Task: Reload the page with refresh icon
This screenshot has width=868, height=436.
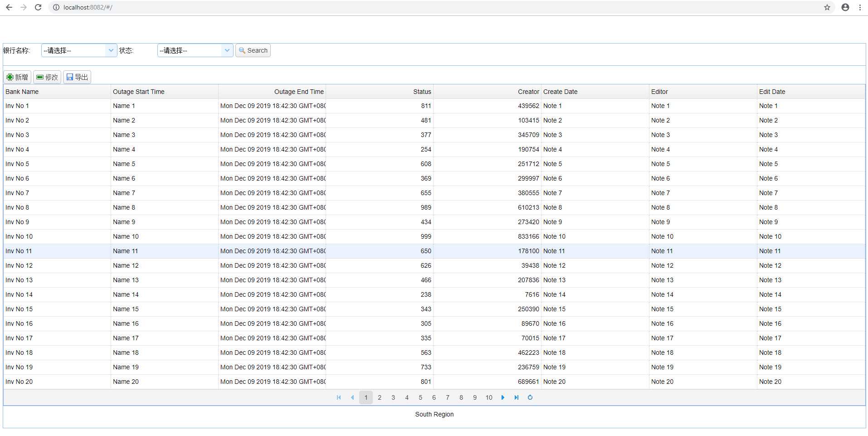Action: (x=38, y=7)
